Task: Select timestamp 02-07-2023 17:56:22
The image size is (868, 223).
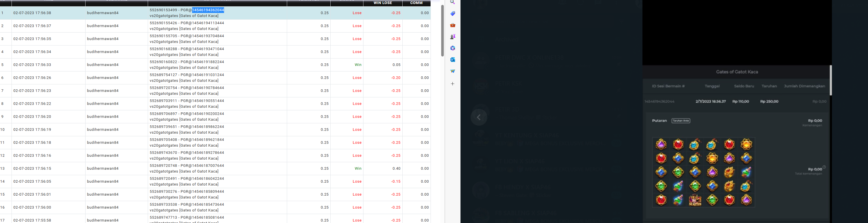Action: [x=32, y=104]
